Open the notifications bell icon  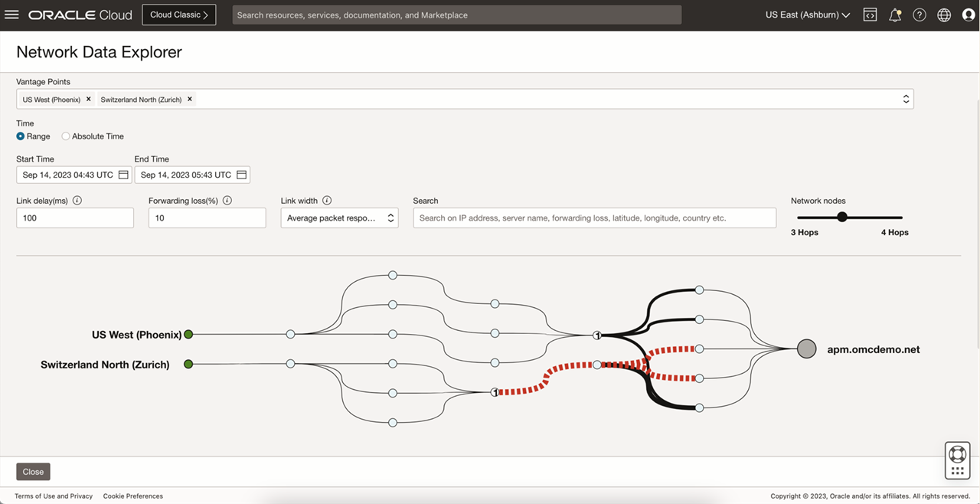tap(894, 14)
